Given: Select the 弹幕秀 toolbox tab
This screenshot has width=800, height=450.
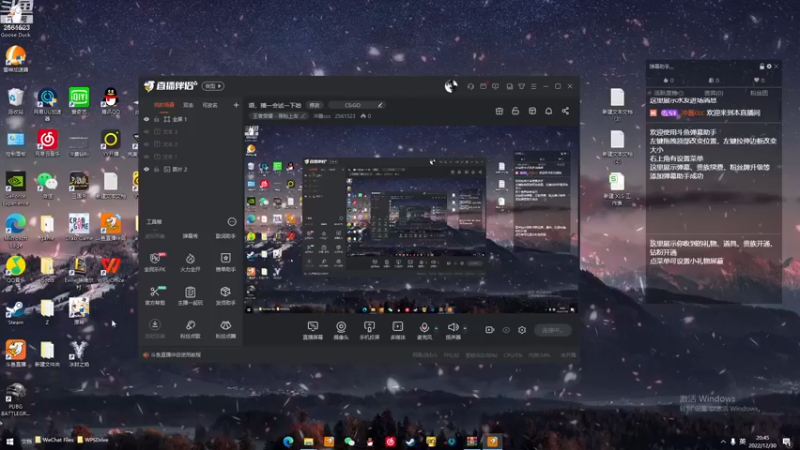Looking at the screenshot, I should point(190,236).
